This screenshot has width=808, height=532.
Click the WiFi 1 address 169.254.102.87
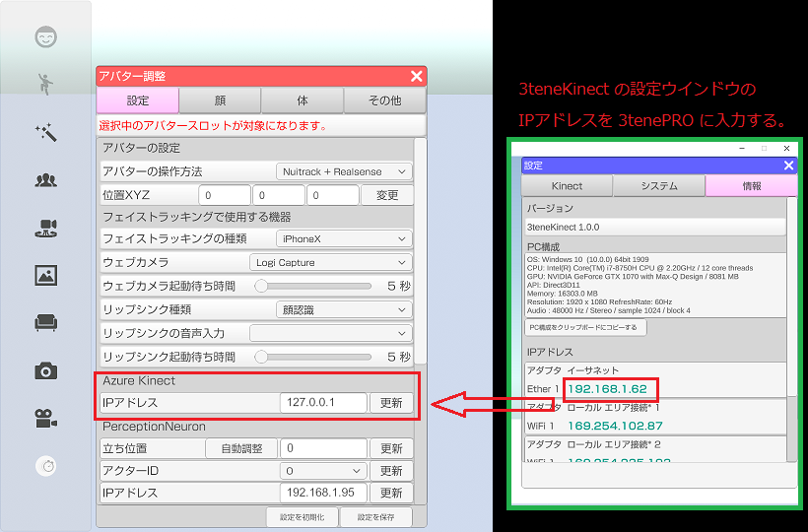tap(615, 426)
